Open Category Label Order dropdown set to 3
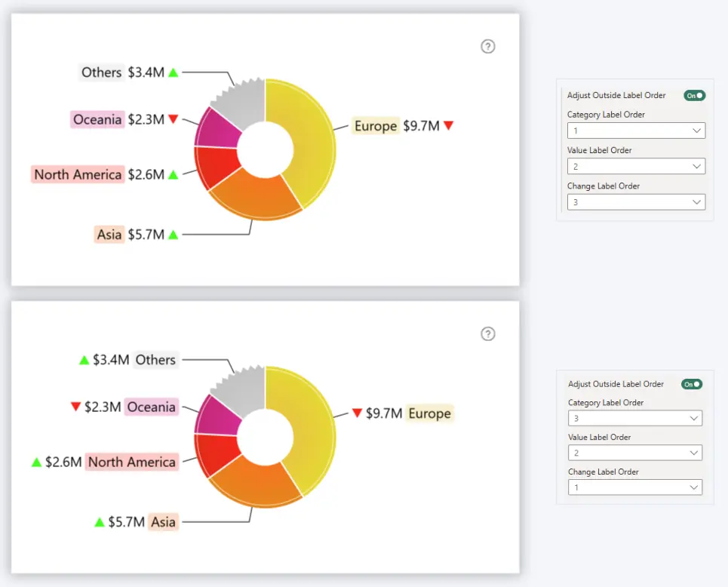 pyautogui.click(x=634, y=418)
